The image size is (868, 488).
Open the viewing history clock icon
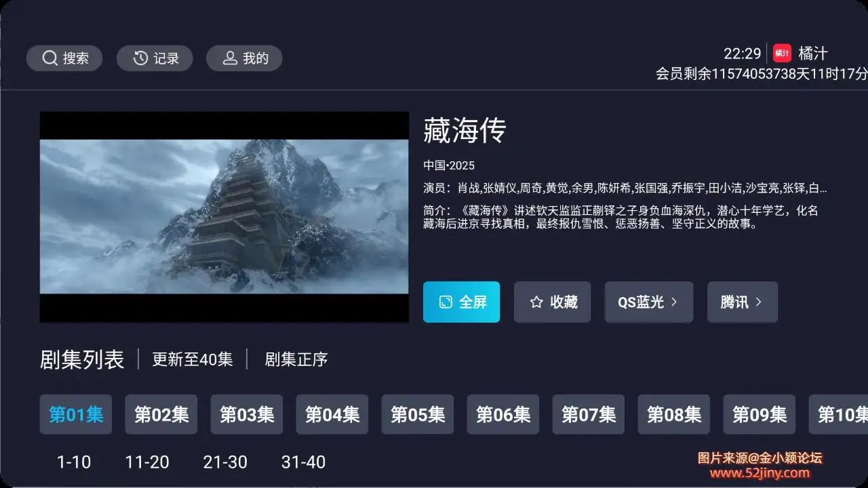(x=140, y=58)
